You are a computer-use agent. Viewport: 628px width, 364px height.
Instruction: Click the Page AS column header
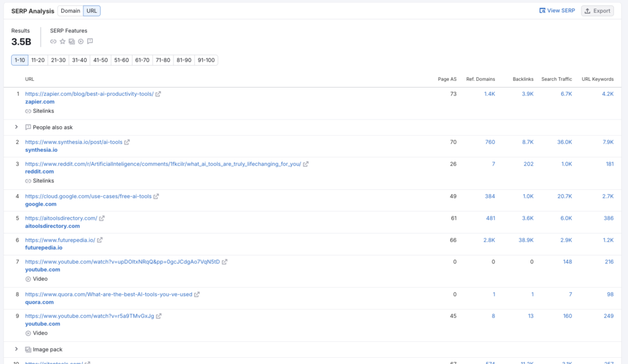(447, 79)
